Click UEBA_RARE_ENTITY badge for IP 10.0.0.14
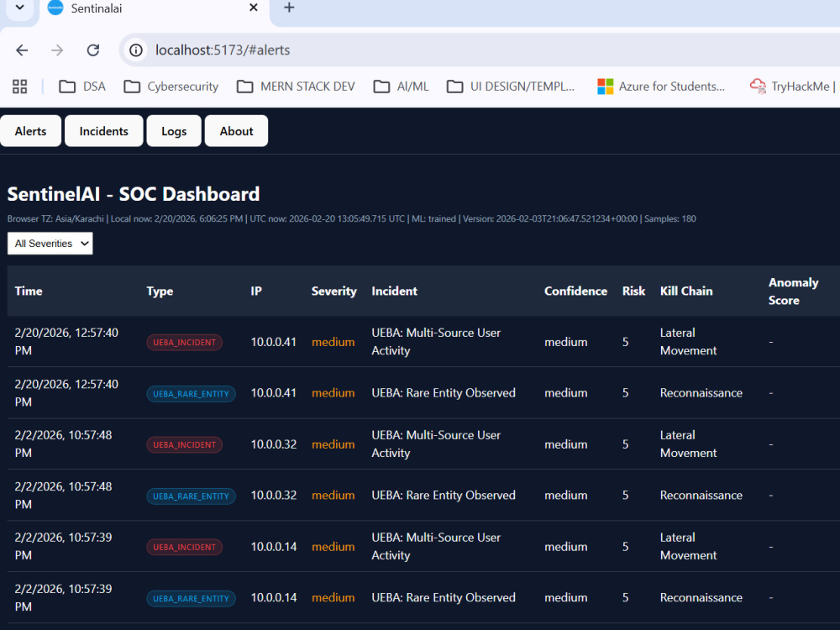The image size is (840, 630). click(191, 598)
